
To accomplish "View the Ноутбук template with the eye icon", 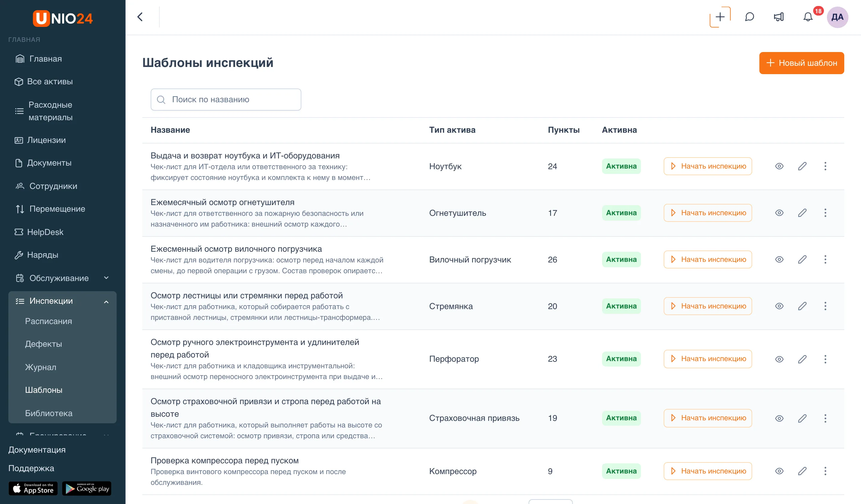I will (x=779, y=167).
